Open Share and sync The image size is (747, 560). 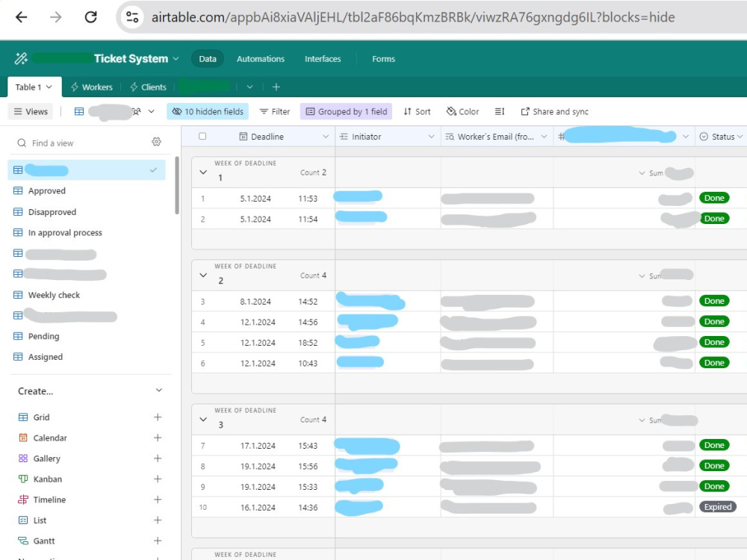tap(554, 111)
